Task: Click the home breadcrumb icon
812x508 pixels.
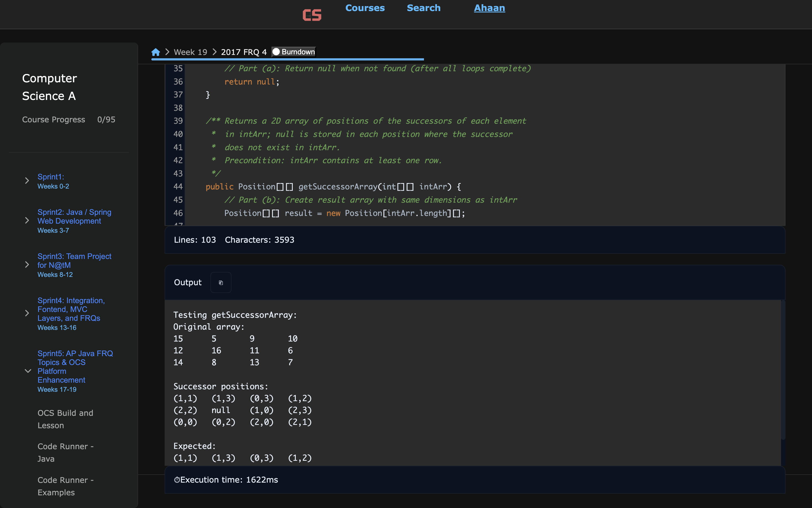Action: click(155, 52)
